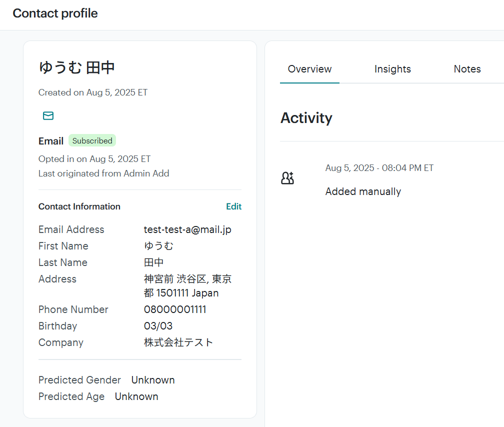Viewport: 504px width, 427px height.
Task: Click the Contact profile page title
Action: tap(55, 13)
